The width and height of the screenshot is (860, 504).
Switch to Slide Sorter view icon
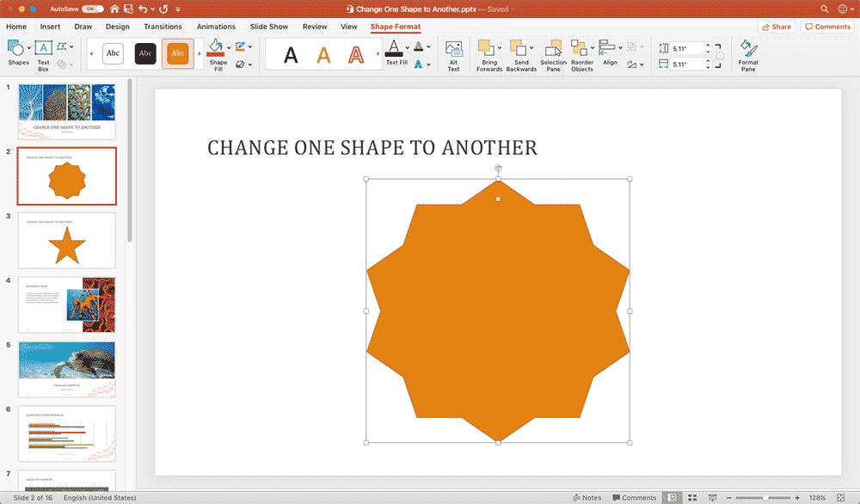click(x=692, y=497)
